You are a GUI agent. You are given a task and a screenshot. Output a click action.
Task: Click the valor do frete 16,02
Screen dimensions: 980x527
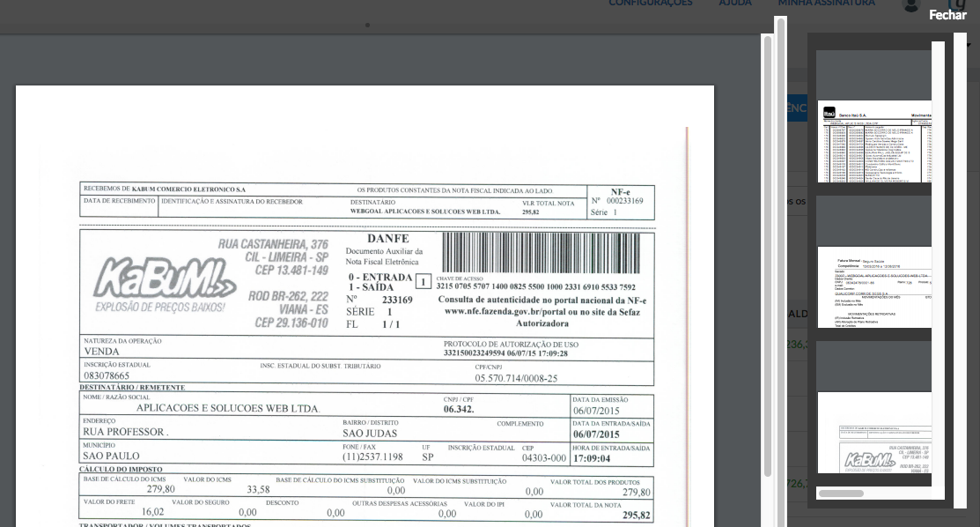point(152,511)
